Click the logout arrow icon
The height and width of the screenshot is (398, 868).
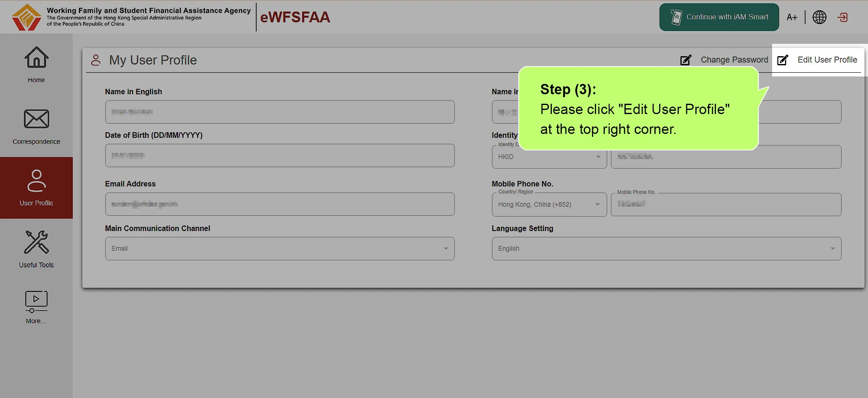point(842,17)
